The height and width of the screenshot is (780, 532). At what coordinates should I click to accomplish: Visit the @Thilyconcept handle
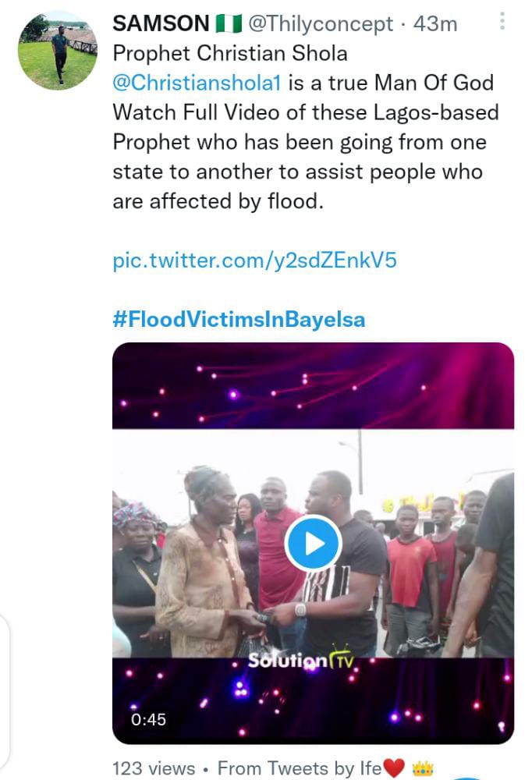[x=321, y=23]
